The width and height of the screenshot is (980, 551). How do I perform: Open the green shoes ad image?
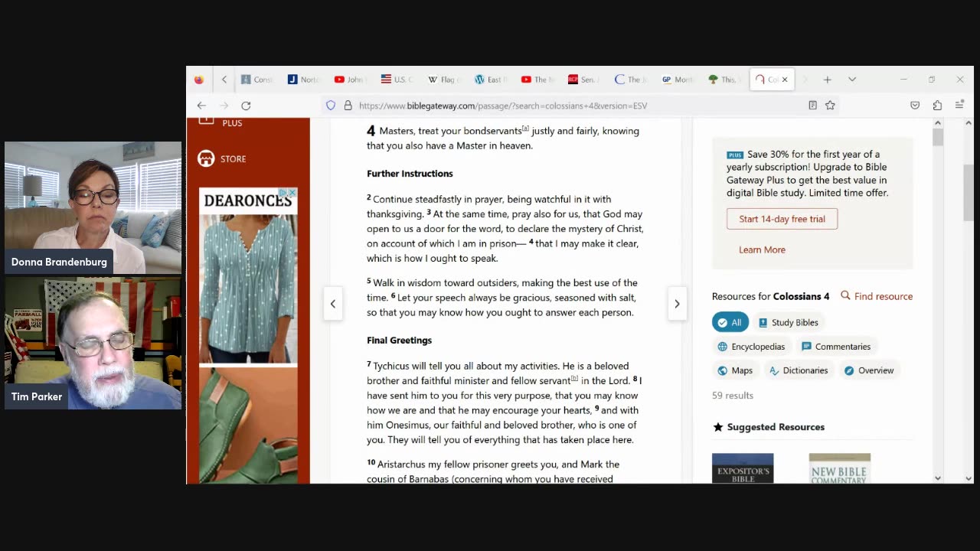248,425
